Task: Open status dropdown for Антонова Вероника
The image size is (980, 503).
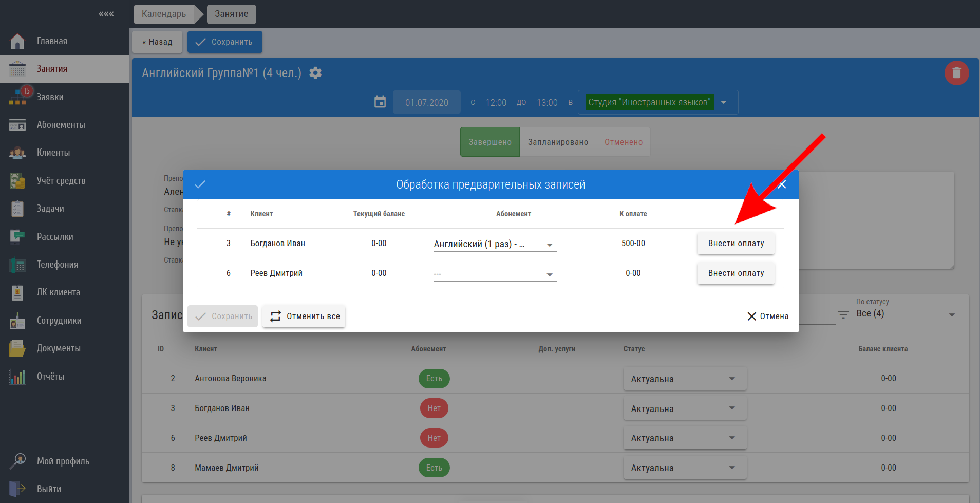Action: coord(685,379)
